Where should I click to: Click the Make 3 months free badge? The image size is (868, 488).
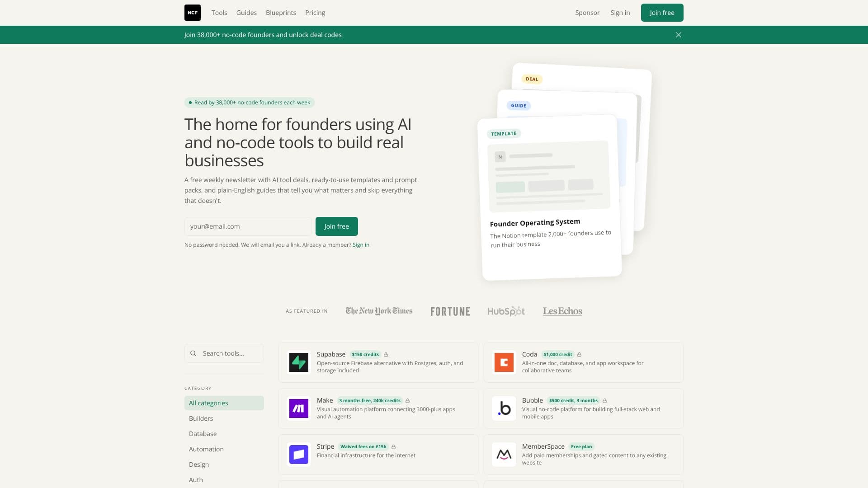tap(370, 401)
